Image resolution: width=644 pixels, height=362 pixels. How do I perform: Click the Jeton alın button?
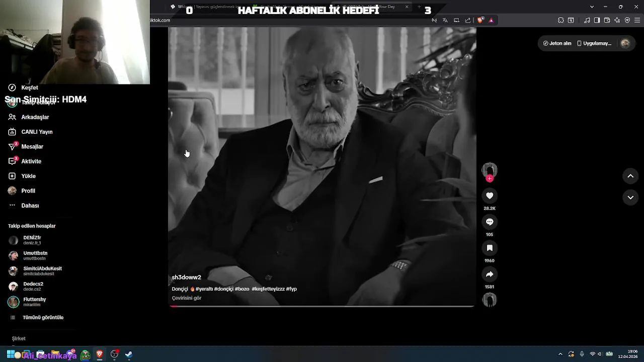pyautogui.click(x=557, y=43)
